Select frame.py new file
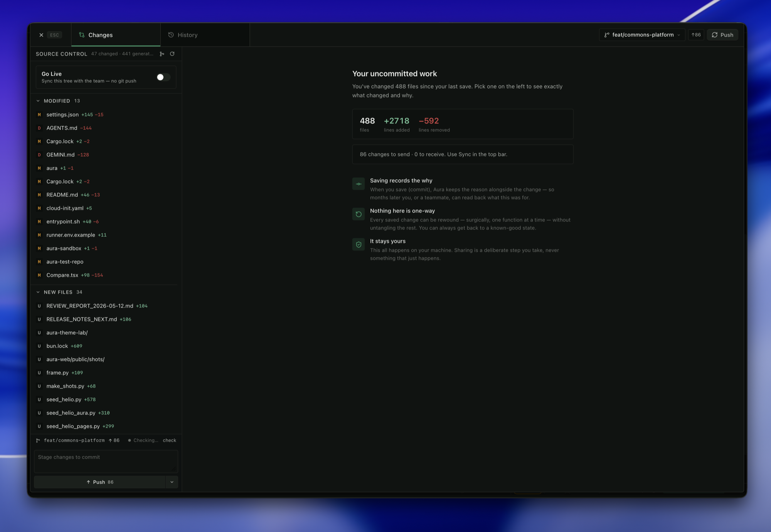The height and width of the screenshot is (532, 771). point(106,373)
